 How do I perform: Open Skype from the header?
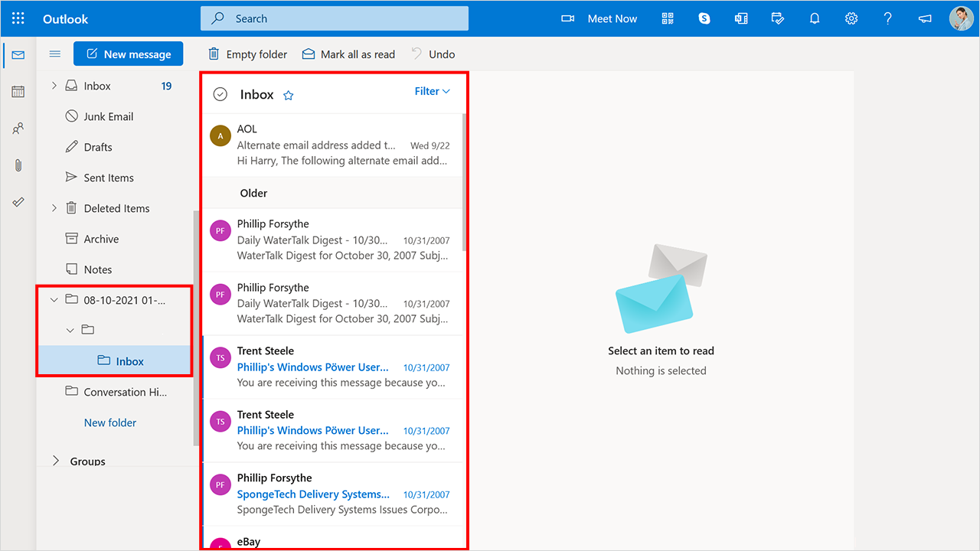704,18
